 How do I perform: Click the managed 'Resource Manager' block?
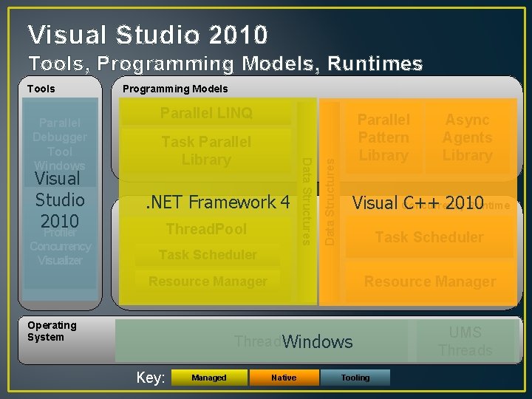[x=208, y=282]
